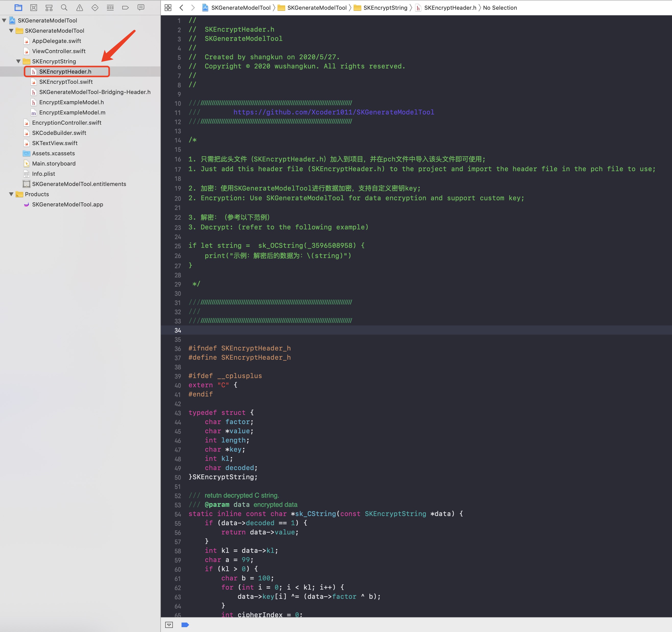Show the Breakpoint navigator icon

point(125,7)
